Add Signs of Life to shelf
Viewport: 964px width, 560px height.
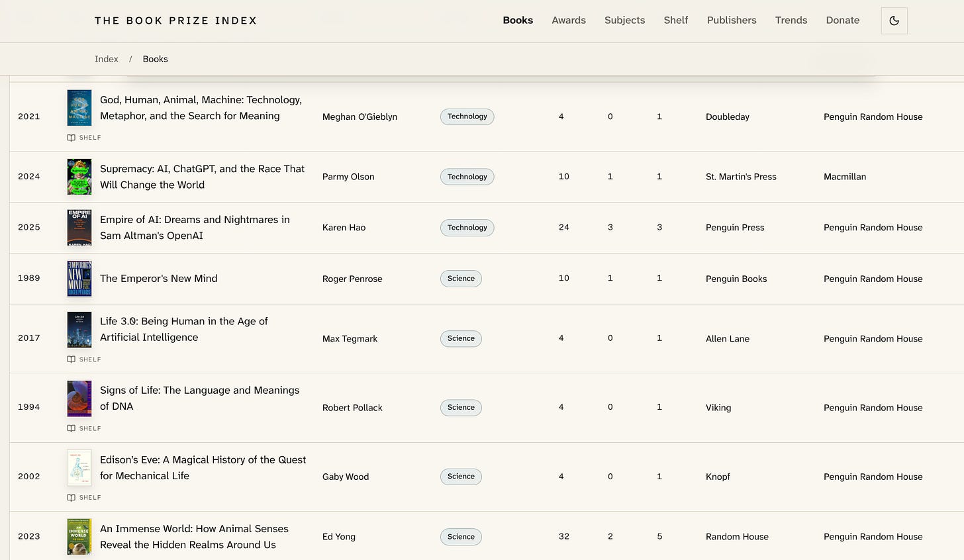point(84,428)
